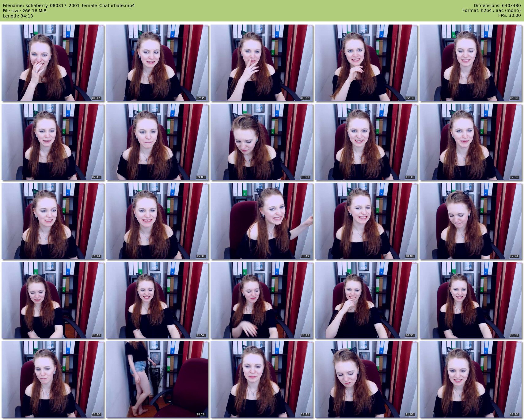Select the thumbnail stamped 07:45
This screenshot has width=524, height=420.
[x=53, y=142]
